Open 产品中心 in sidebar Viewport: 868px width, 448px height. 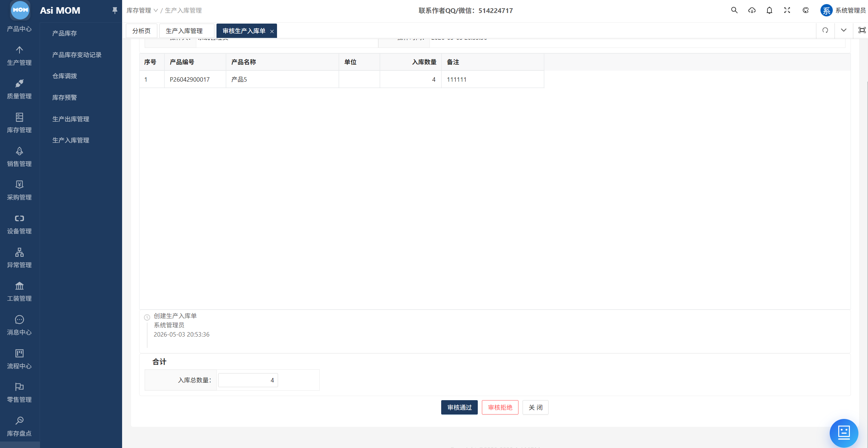point(19,29)
